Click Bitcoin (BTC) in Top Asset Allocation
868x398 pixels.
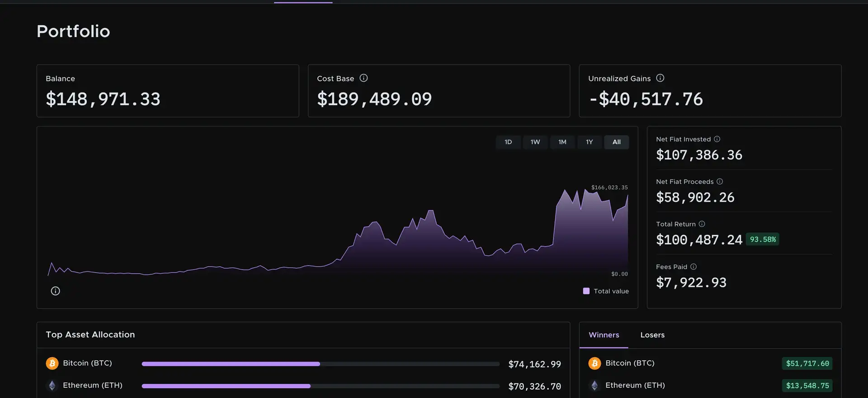click(x=87, y=363)
